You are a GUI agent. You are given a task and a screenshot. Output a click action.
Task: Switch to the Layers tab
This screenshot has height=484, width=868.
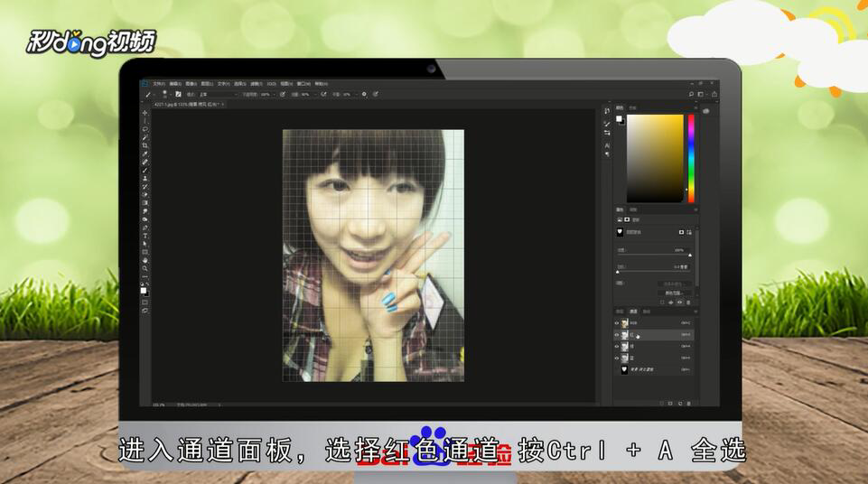tap(620, 312)
